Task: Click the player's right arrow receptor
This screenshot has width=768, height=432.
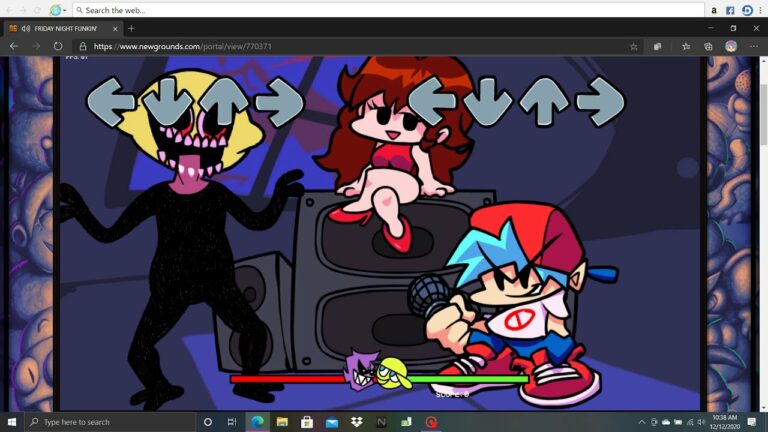Action: coord(601,102)
